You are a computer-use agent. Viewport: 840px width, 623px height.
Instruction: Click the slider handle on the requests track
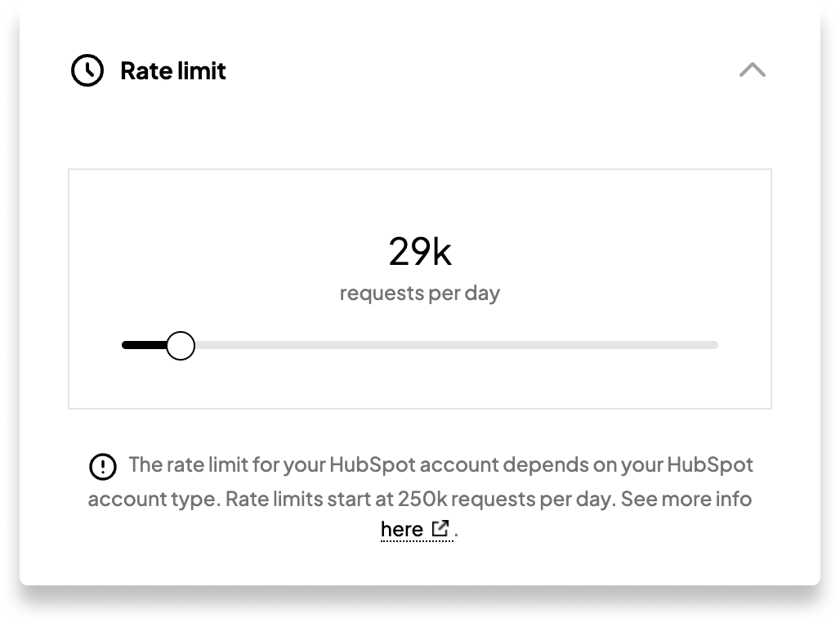pos(181,345)
